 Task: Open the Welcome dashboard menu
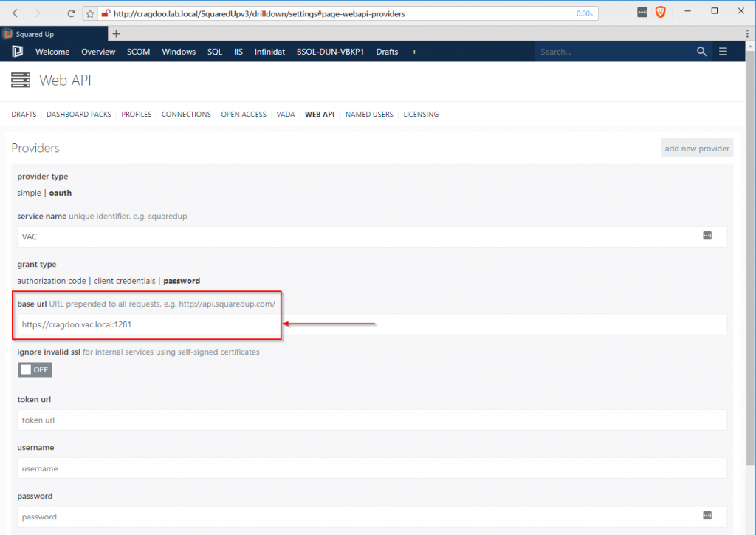pos(52,52)
